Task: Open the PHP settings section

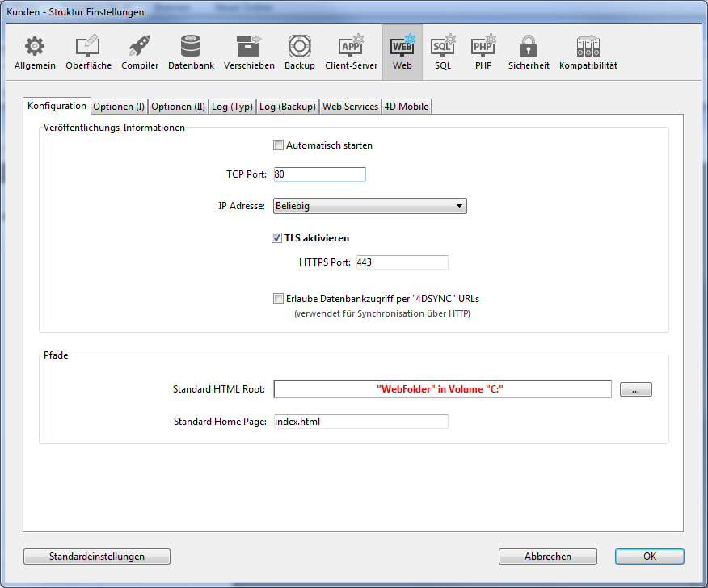Action: [483, 52]
